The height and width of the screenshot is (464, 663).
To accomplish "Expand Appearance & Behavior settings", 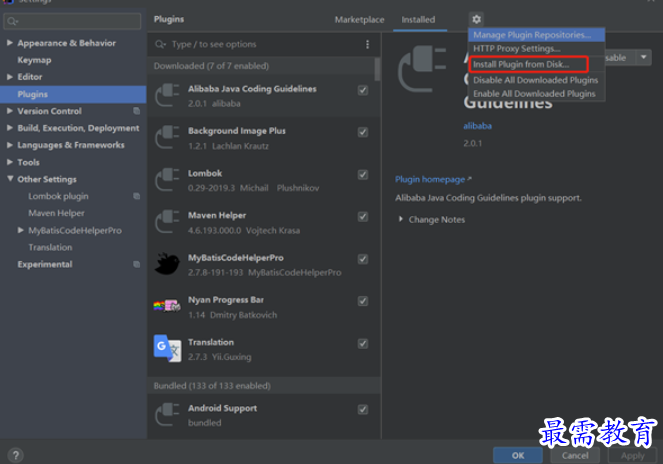I will pos(10,43).
